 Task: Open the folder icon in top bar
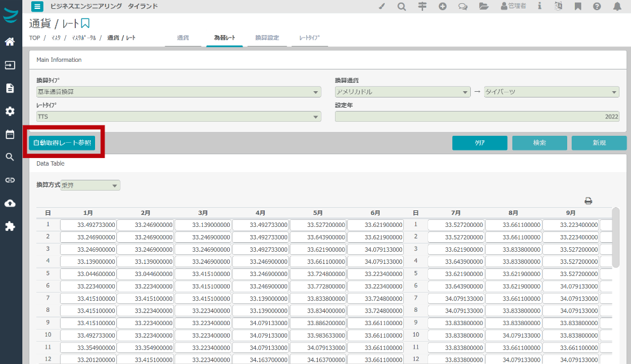click(x=484, y=6)
